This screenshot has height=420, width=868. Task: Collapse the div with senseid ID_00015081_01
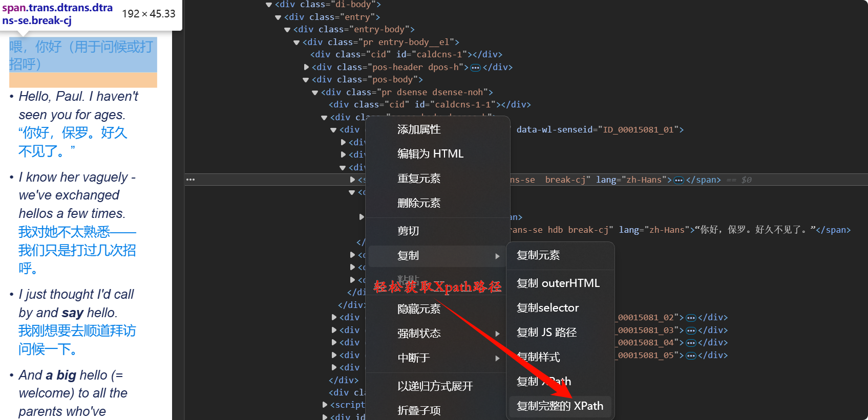pos(333,130)
